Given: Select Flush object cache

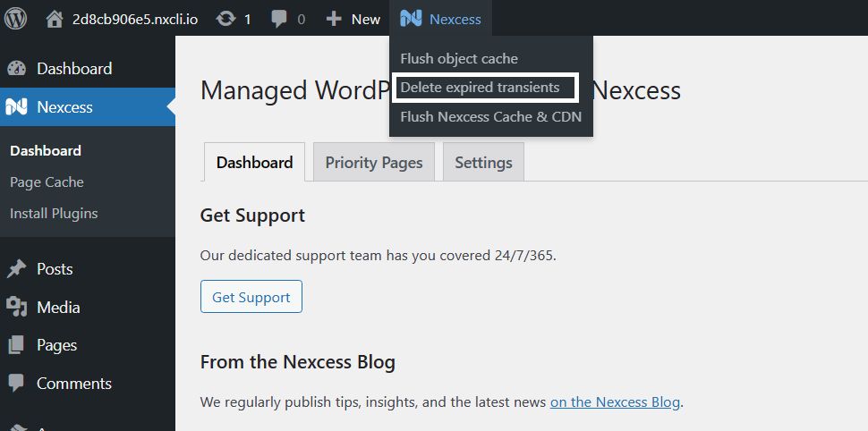Looking at the screenshot, I should [459, 59].
